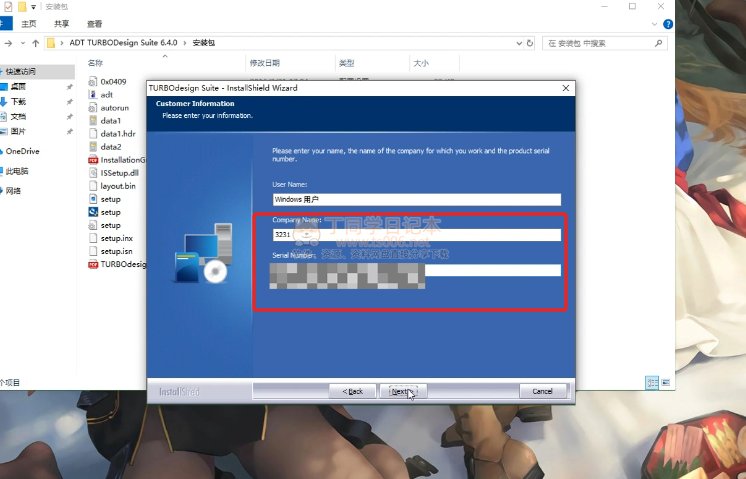Cancel the InstallShield wizard

tap(542, 391)
